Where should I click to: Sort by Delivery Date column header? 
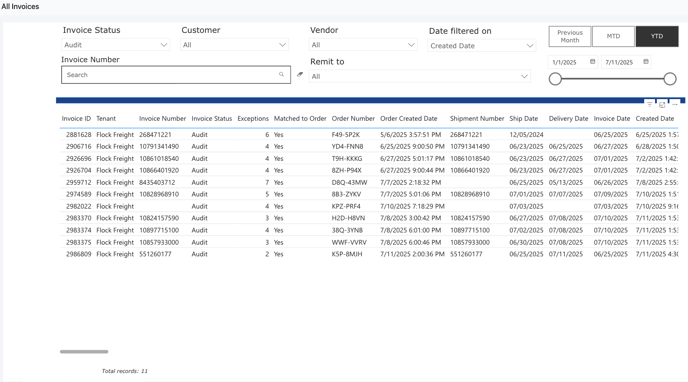click(x=568, y=118)
